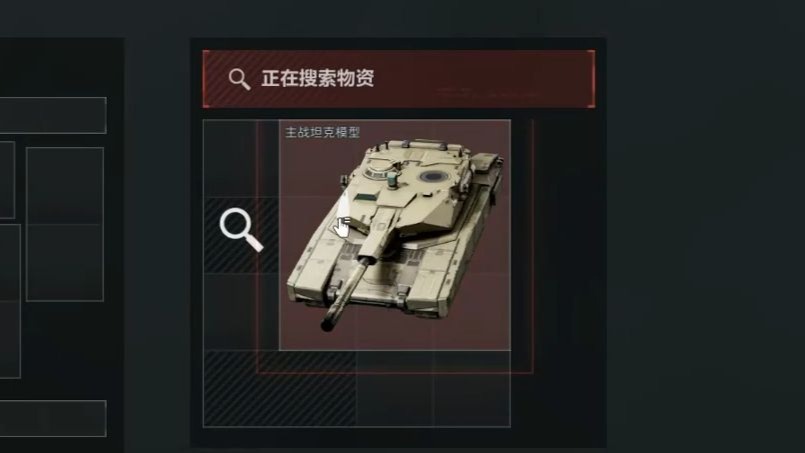Select the empty bottom-right loot grid cell
This screenshot has height=453, width=805.
tap(472, 389)
